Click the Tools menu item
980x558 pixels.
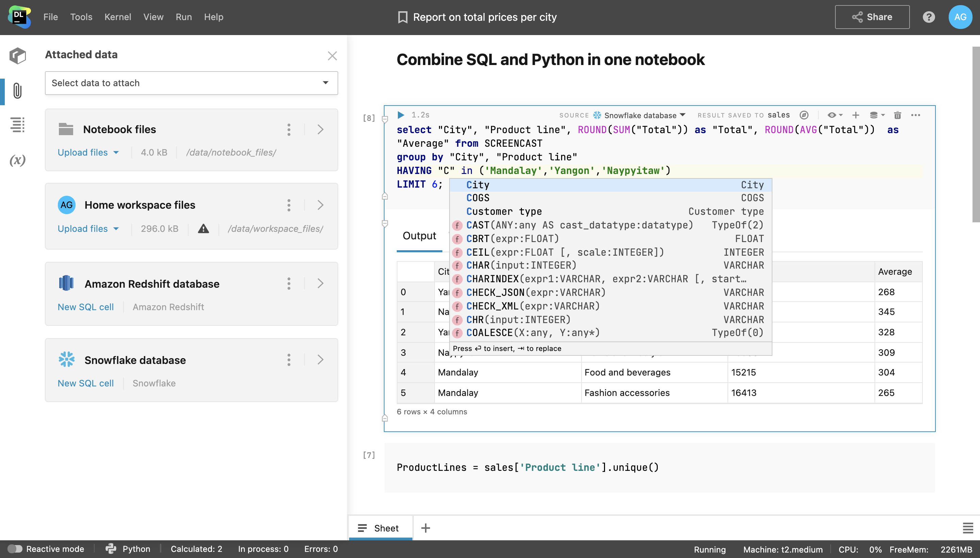click(x=81, y=17)
